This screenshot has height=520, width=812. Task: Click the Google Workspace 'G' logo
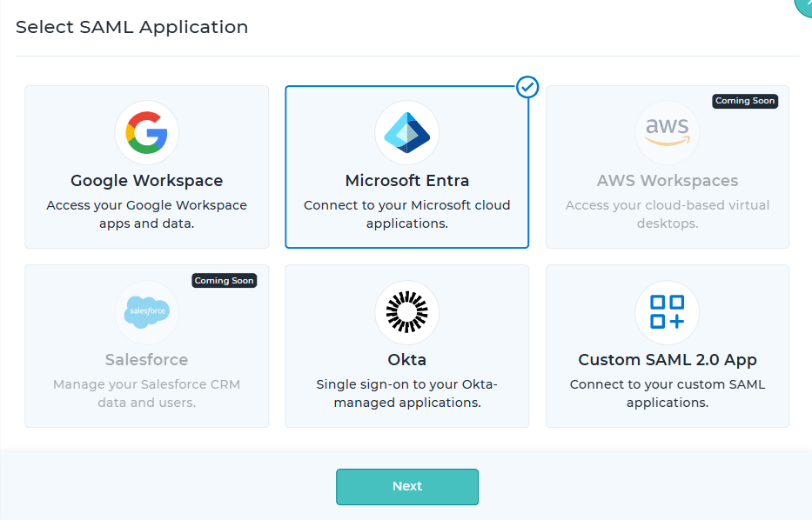click(x=146, y=133)
